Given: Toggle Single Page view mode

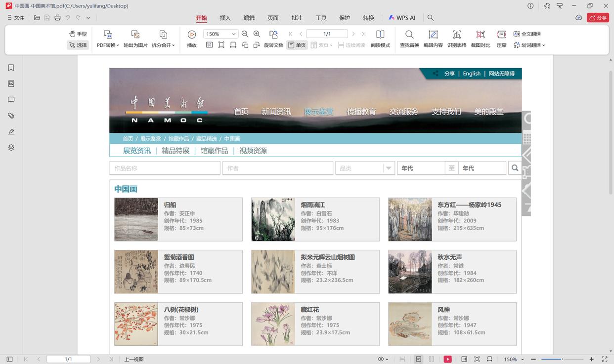Looking at the screenshot, I should pos(297,45).
